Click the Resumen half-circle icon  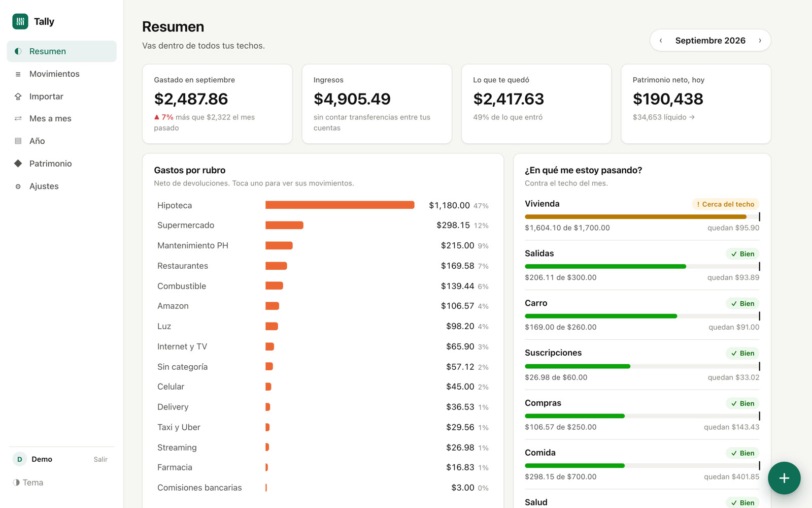(x=18, y=51)
